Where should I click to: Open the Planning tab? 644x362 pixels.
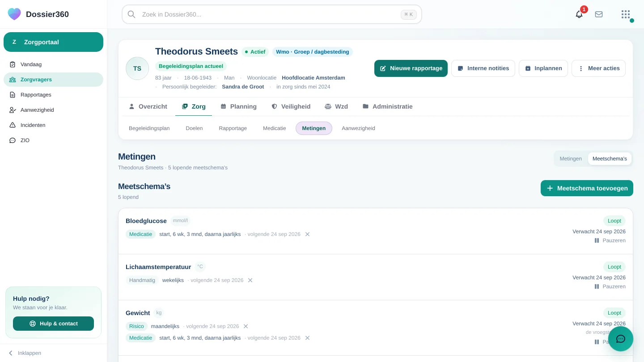point(238,106)
